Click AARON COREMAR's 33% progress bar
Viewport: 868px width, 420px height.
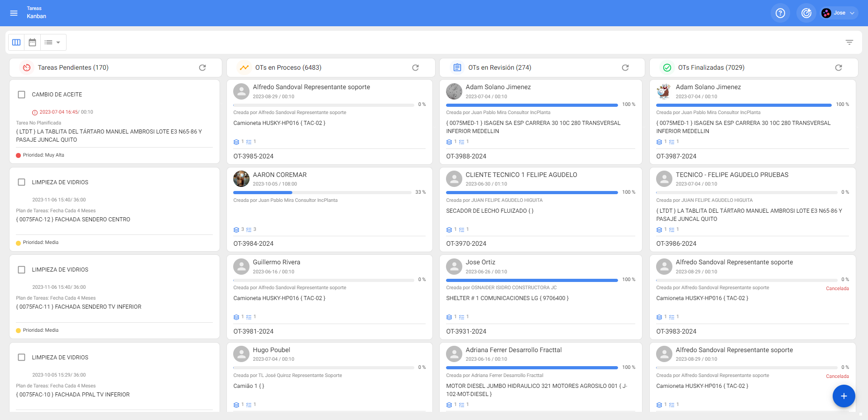[x=323, y=192]
